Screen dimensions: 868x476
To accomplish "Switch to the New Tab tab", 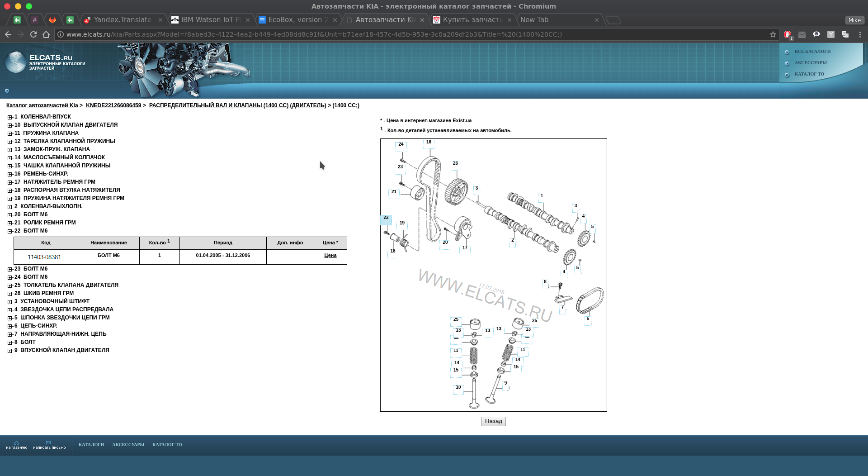I will (559, 20).
